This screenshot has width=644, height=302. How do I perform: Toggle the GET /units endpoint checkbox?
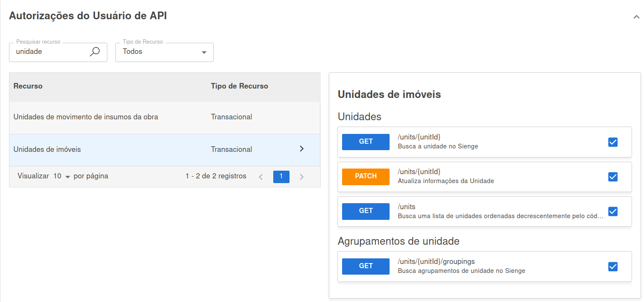613,211
